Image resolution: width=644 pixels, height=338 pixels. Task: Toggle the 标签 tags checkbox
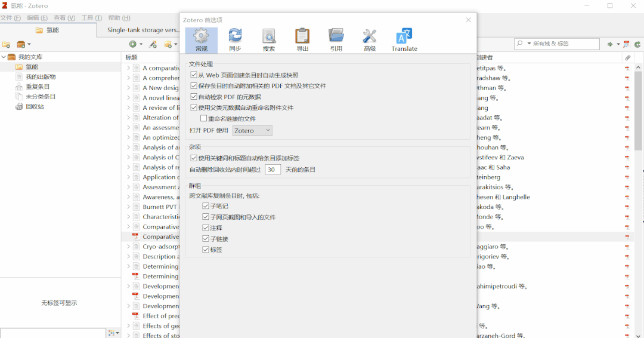coord(206,250)
